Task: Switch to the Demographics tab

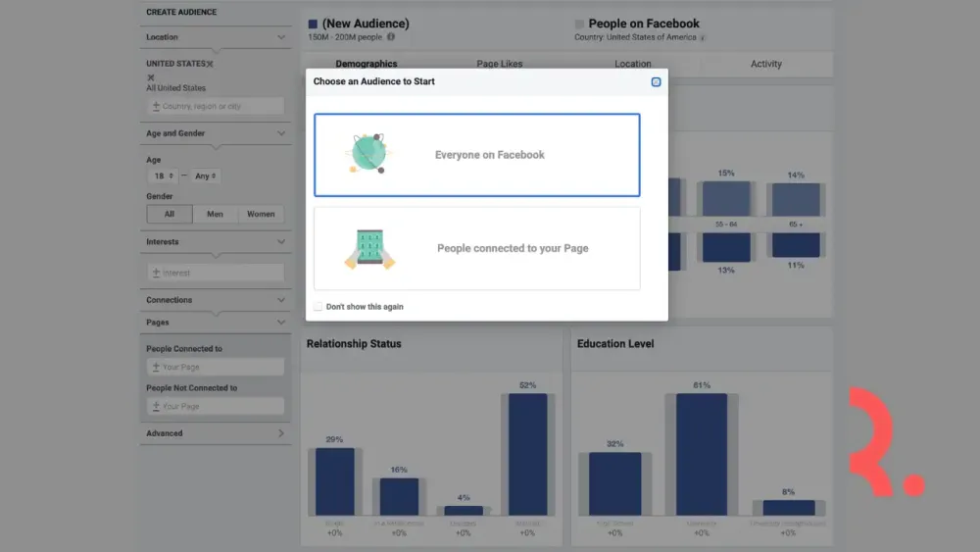Action: [x=367, y=64]
